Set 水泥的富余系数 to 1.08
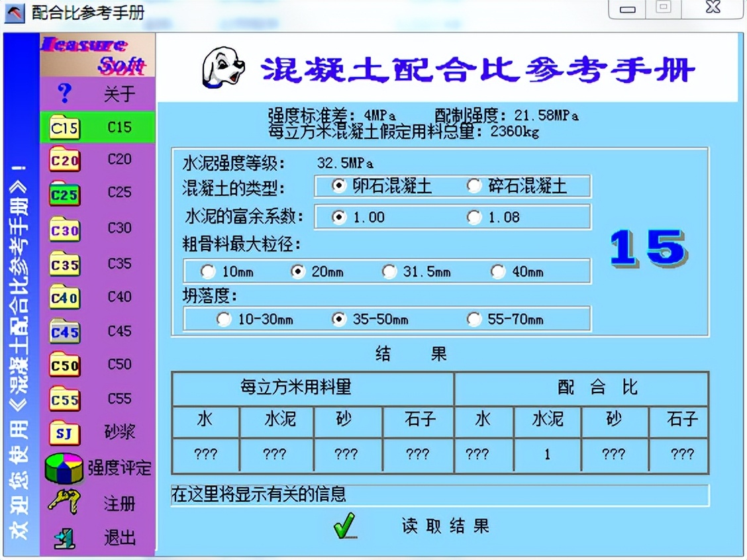This screenshot has width=747, height=560. tap(473, 216)
